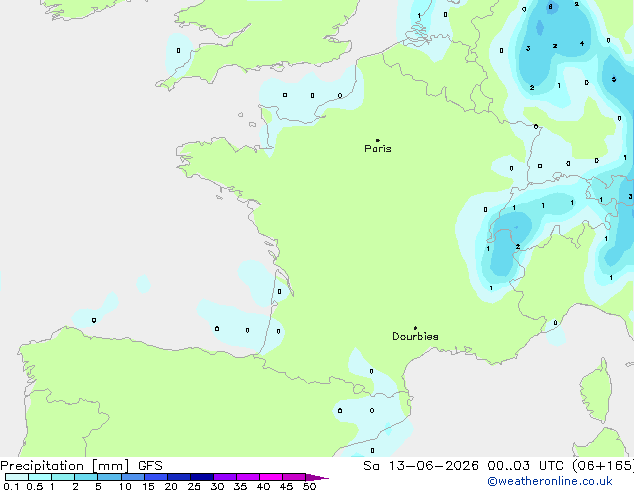
Task: Click the Dourbies location dot marker
Action: tap(415, 328)
